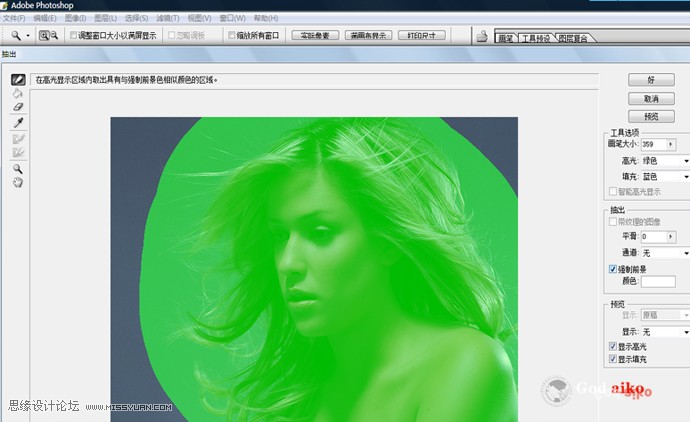Viewport: 690px width, 422px height.
Task: Select the Eraser tool
Action: pos(18,107)
